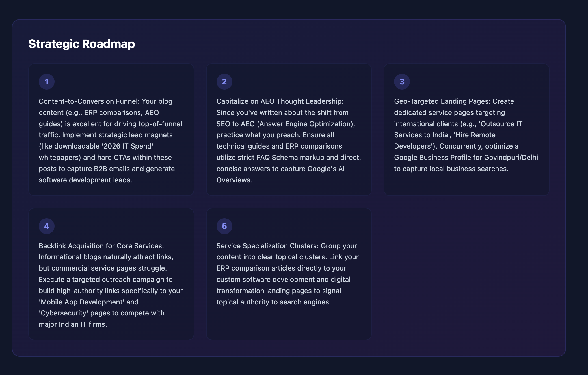
Task: Click the number 4 step badge
Action: [x=47, y=226]
